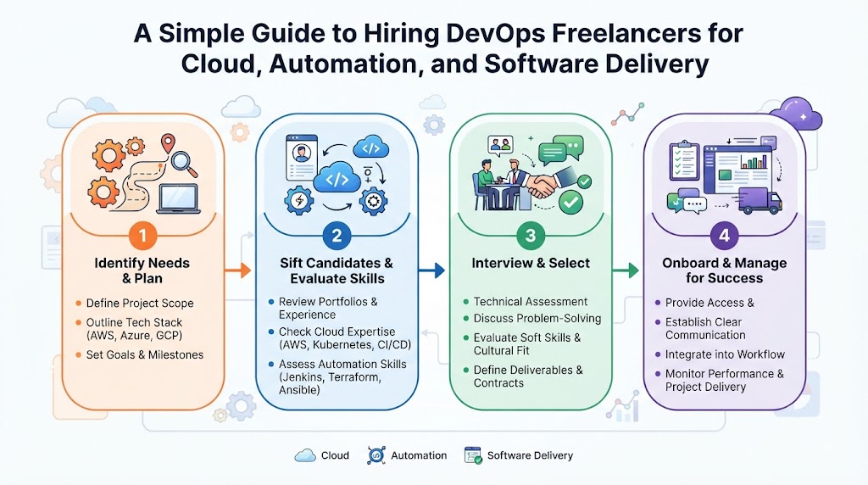Click the checklist clipboard icon in step 4
The image size is (868, 485).
point(685,160)
